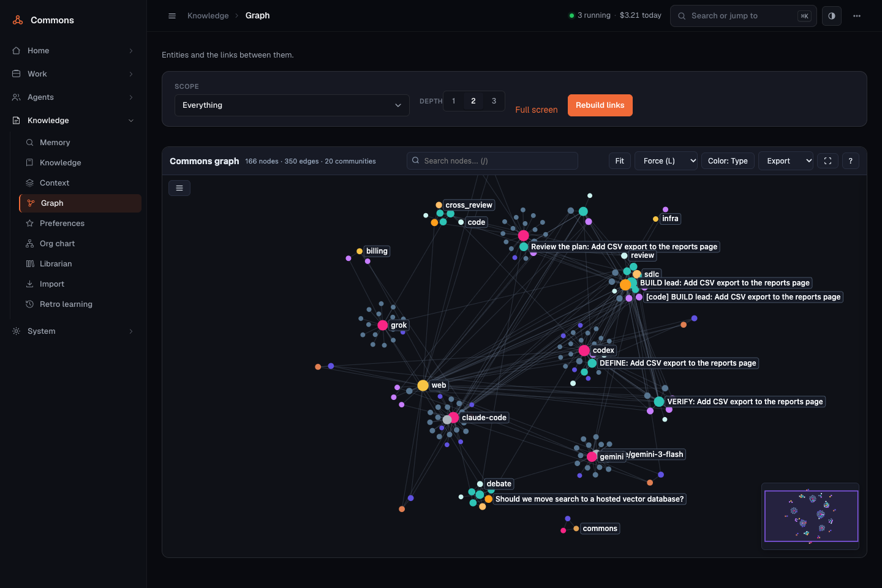Image resolution: width=882 pixels, height=588 pixels.
Task: Click the Preferences star icon
Action: click(29, 224)
